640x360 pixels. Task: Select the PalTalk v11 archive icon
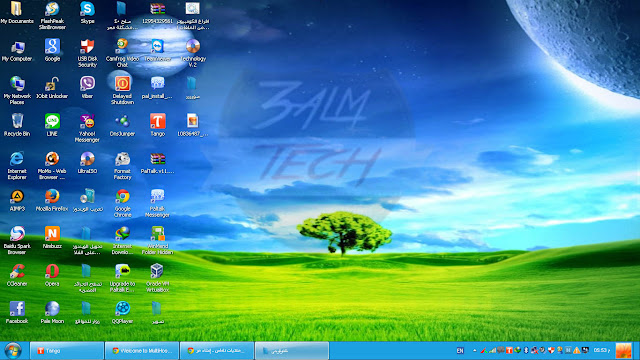point(157,163)
